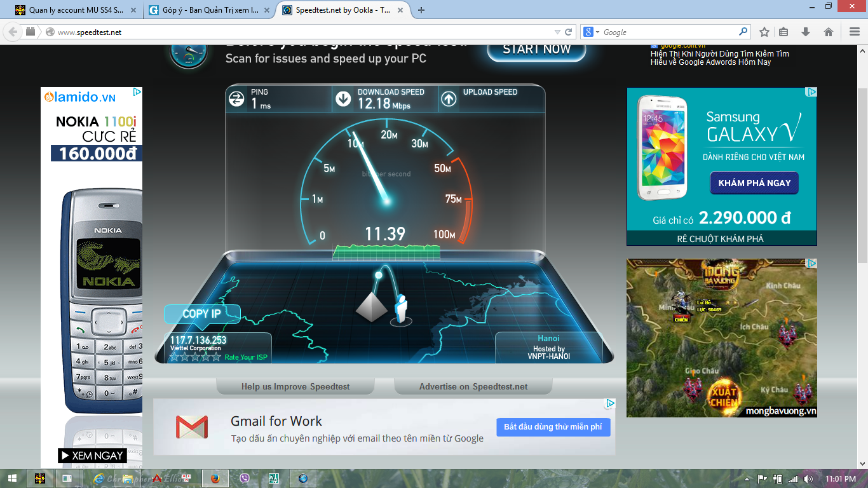Viewport: 868px width, 488px height.
Task: Switch to Firefox taskbar icon
Action: [215, 478]
